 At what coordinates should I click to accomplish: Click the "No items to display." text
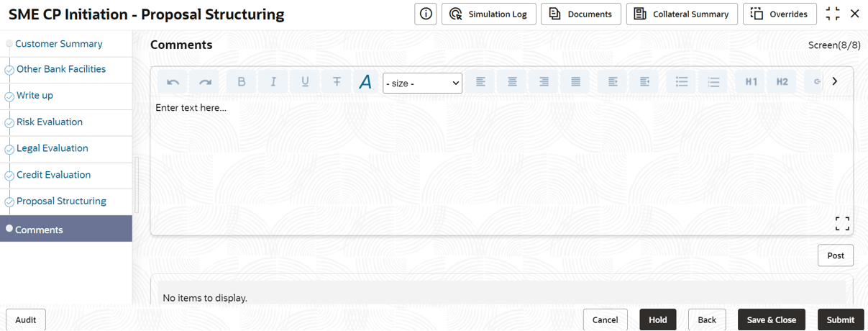205,297
